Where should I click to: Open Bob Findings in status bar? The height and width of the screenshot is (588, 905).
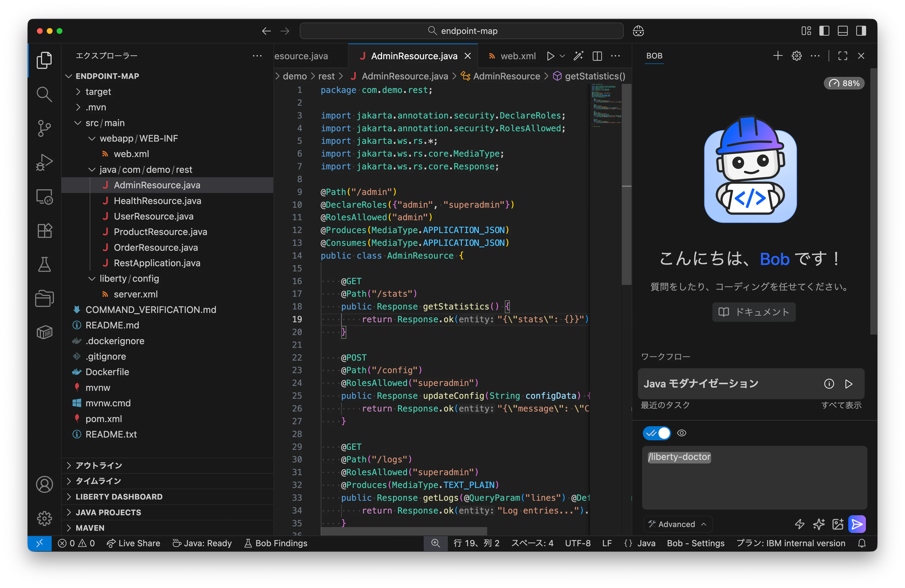point(275,543)
